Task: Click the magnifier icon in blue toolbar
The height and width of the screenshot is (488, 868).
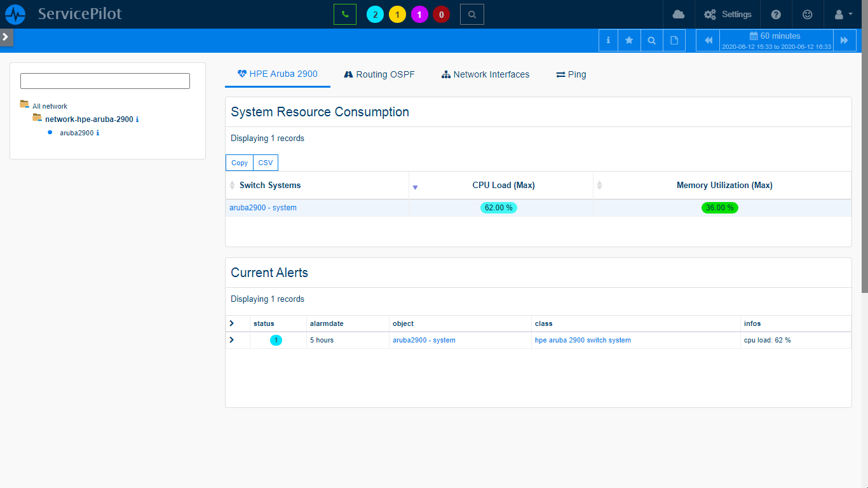Action: point(651,41)
